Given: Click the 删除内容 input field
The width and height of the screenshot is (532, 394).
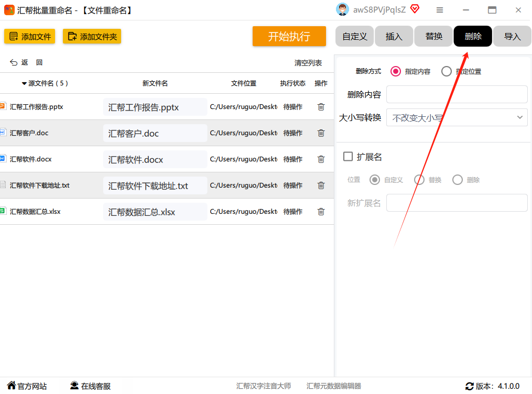Looking at the screenshot, I should [457, 94].
